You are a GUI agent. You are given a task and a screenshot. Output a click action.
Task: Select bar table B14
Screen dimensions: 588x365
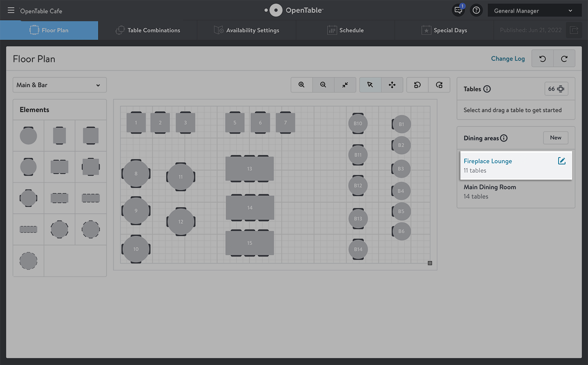point(358,249)
